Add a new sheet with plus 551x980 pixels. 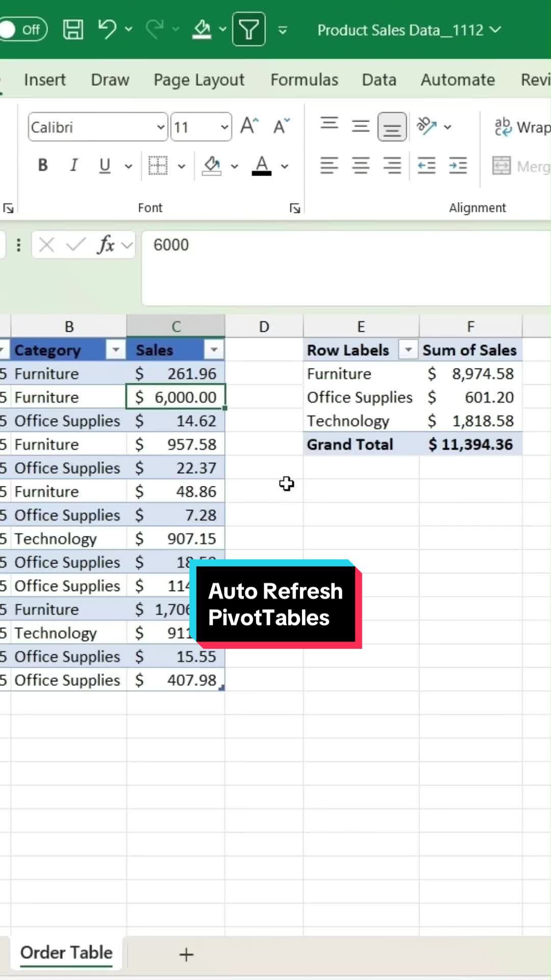pyautogui.click(x=186, y=954)
